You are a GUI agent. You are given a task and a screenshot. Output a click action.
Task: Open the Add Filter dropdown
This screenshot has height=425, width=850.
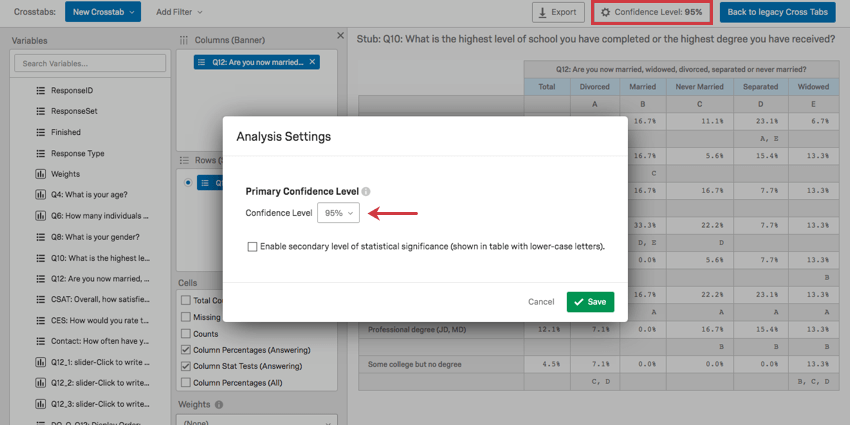179,12
